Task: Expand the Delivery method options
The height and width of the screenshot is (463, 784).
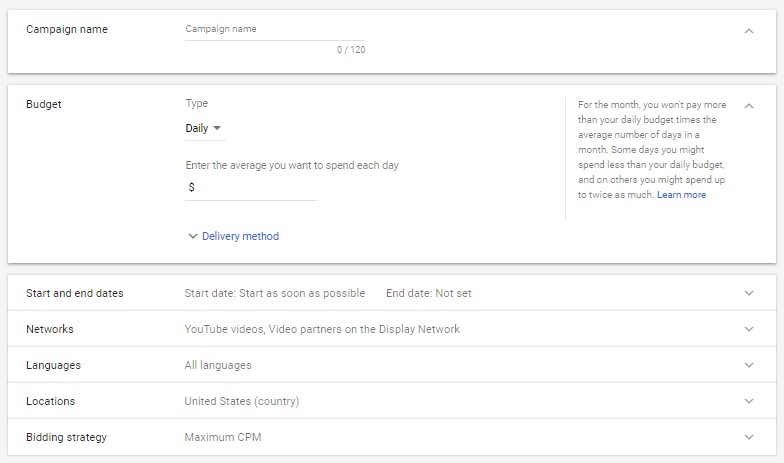Action: pyautogui.click(x=233, y=236)
